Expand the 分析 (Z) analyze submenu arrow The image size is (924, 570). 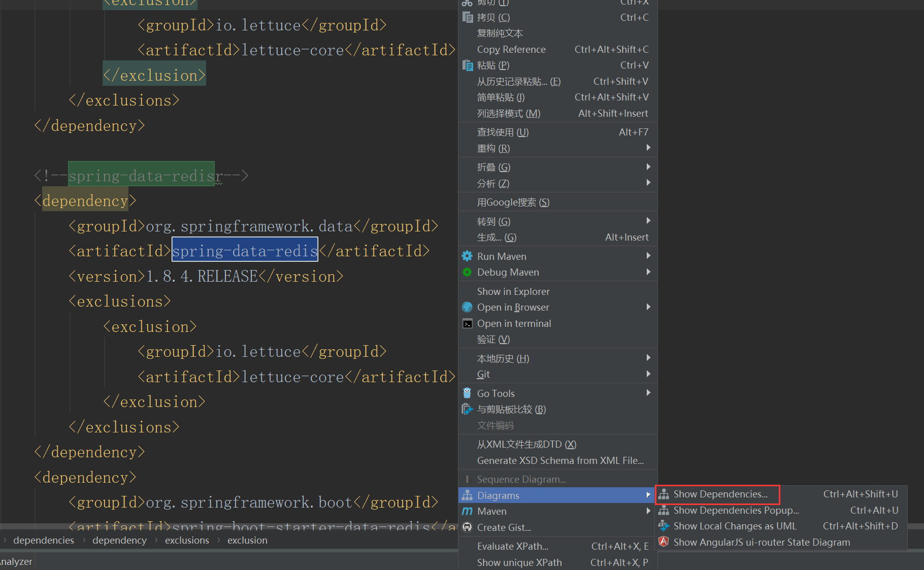click(x=648, y=183)
